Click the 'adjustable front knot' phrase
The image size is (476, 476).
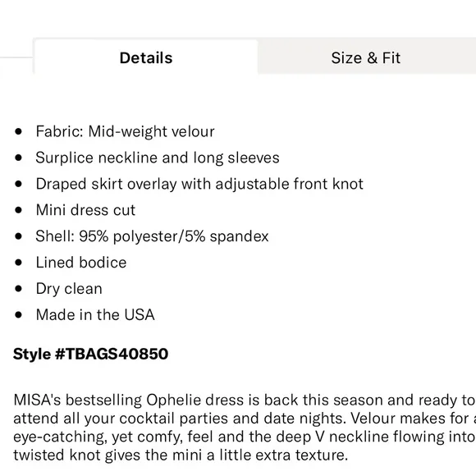click(290, 184)
